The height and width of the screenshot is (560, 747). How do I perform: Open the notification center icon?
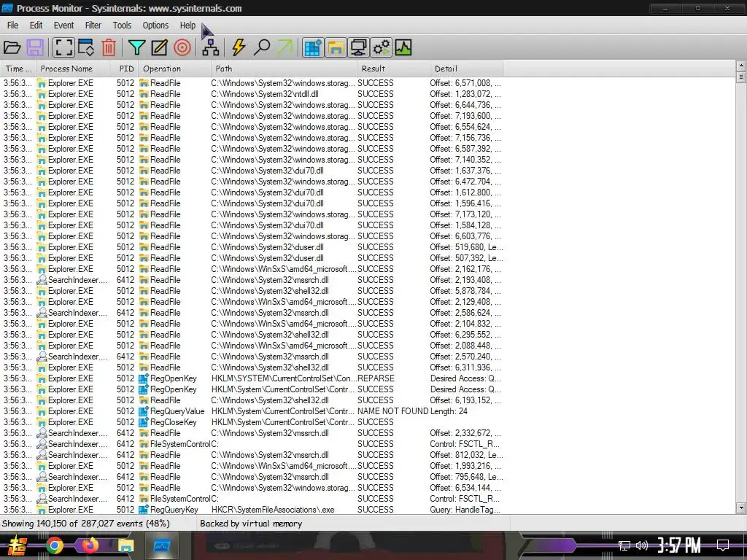point(723,545)
